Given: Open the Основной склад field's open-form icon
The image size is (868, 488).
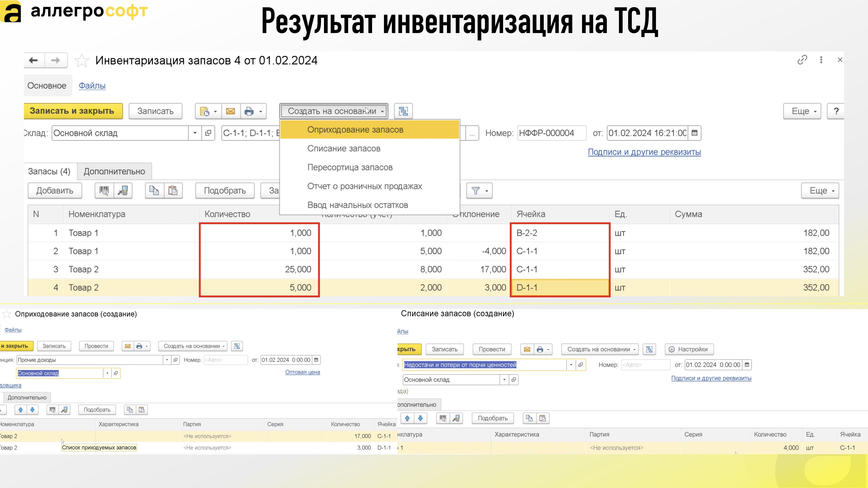Looking at the screenshot, I should [x=208, y=133].
